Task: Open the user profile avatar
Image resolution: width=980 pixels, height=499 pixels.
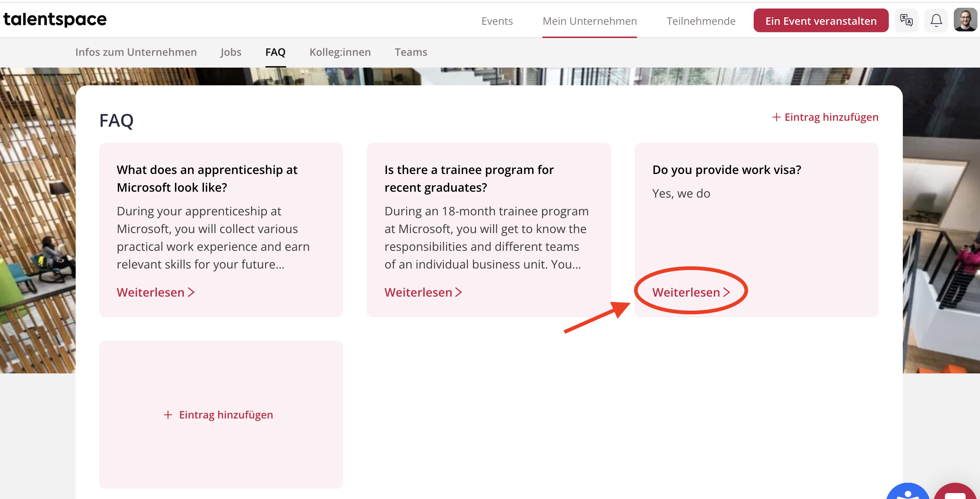Action: [x=965, y=20]
